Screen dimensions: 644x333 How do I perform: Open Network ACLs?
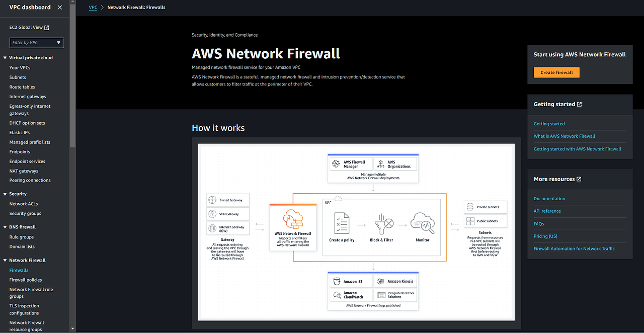[x=24, y=204]
